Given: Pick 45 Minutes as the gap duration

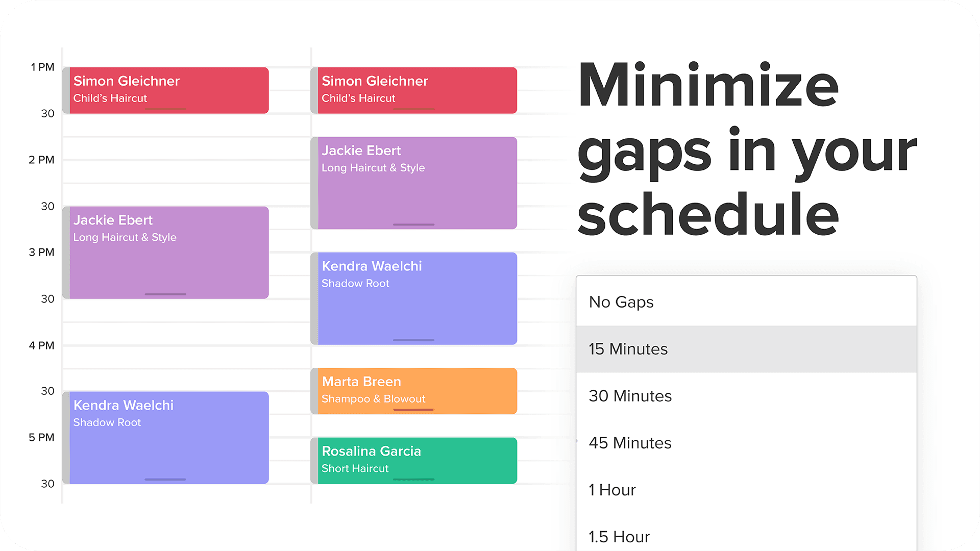Looking at the screenshot, I should 630,442.
